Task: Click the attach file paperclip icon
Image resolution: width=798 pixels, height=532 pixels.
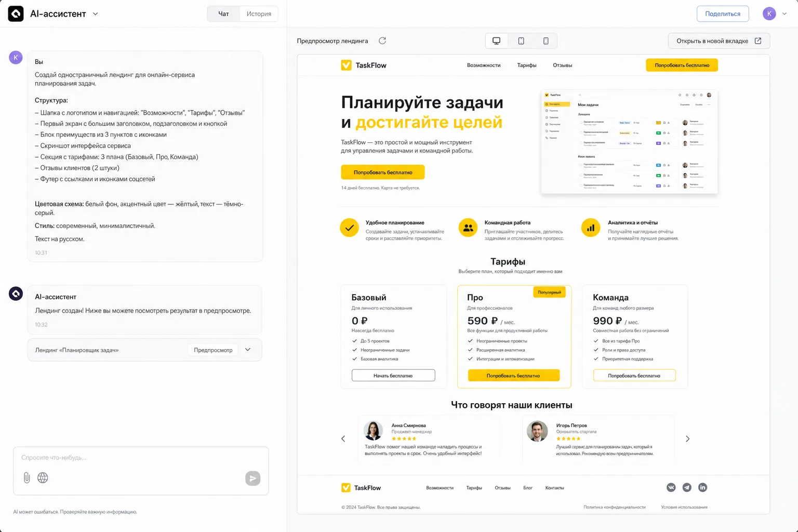Action: click(26, 478)
